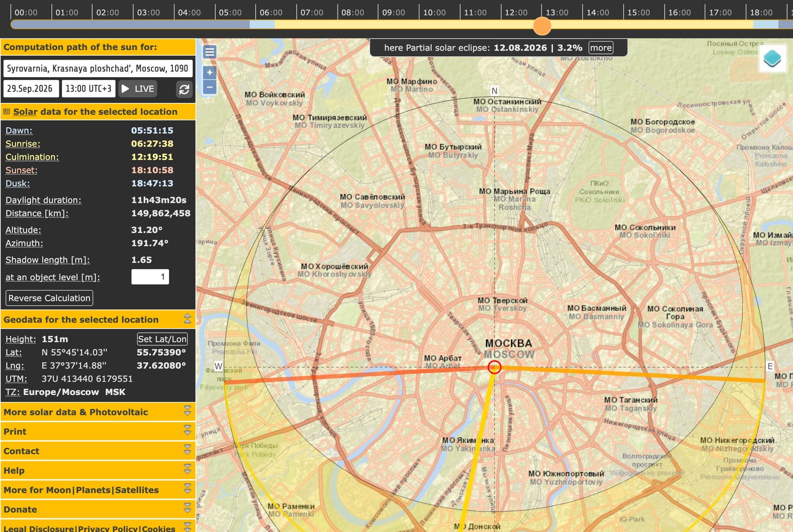This screenshot has width=793, height=532.
Task: Select the longitude value 37.62080°
Action: [x=161, y=366]
